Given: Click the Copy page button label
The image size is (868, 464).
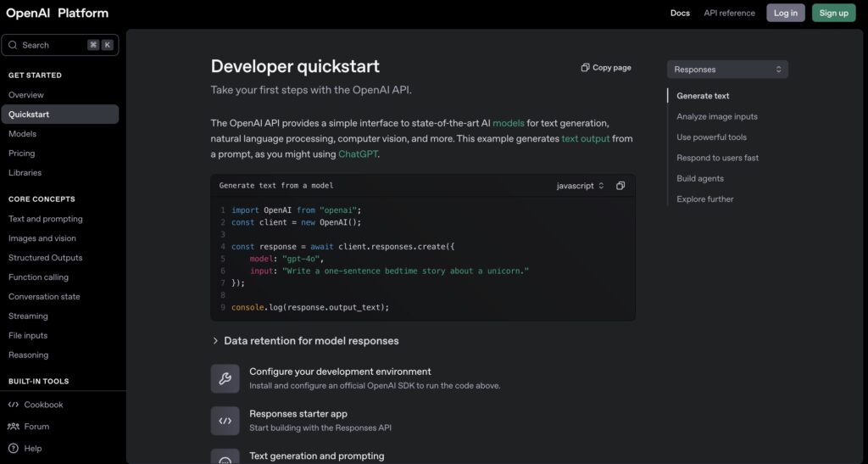Looking at the screenshot, I should click(x=612, y=68).
